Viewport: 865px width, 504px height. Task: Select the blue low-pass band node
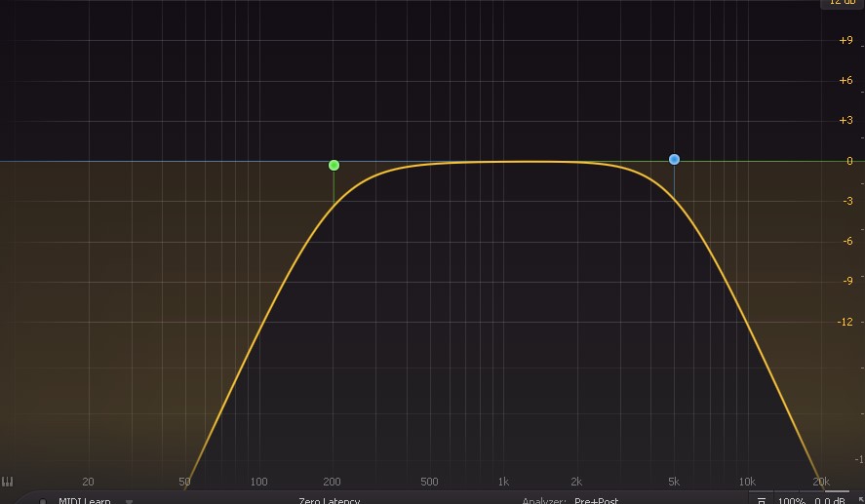coord(674,159)
